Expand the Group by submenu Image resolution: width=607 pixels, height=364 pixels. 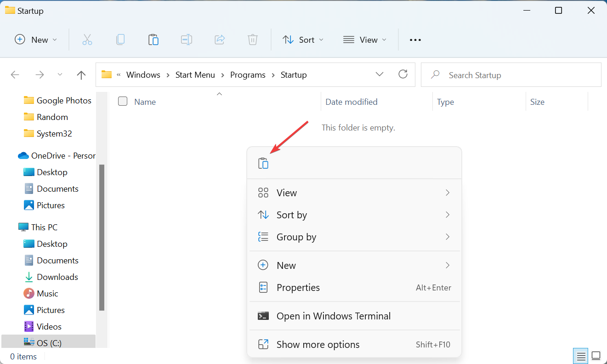click(x=354, y=237)
